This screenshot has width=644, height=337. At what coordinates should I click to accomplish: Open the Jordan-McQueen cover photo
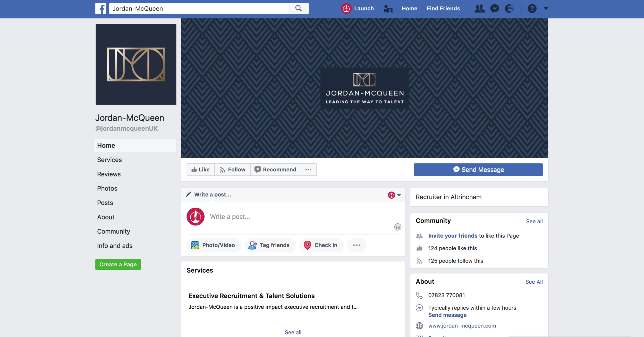365,88
